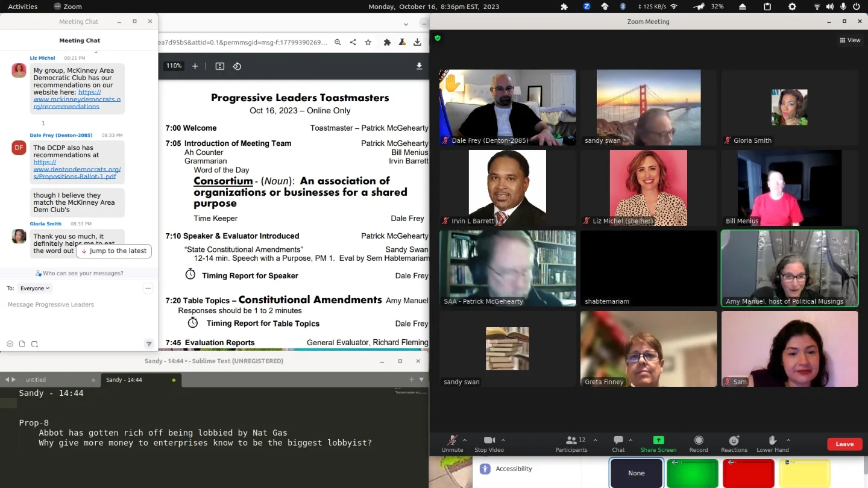Click the green encryption shield icon
The height and width of the screenshot is (488, 868).
click(438, 38)
